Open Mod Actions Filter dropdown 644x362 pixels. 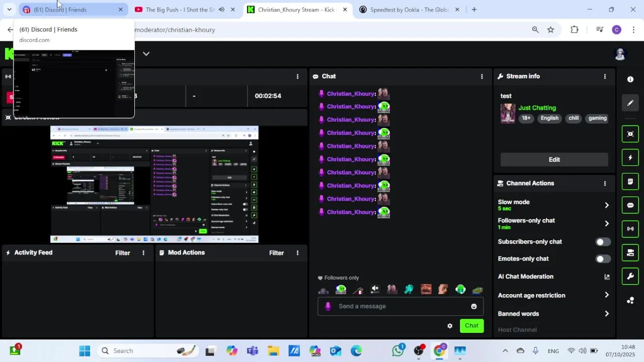coord(276,253)
